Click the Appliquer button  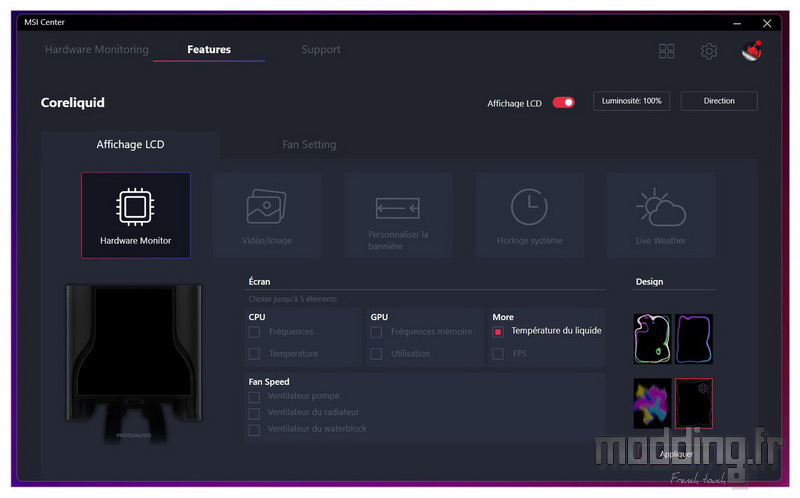point(676,454)
